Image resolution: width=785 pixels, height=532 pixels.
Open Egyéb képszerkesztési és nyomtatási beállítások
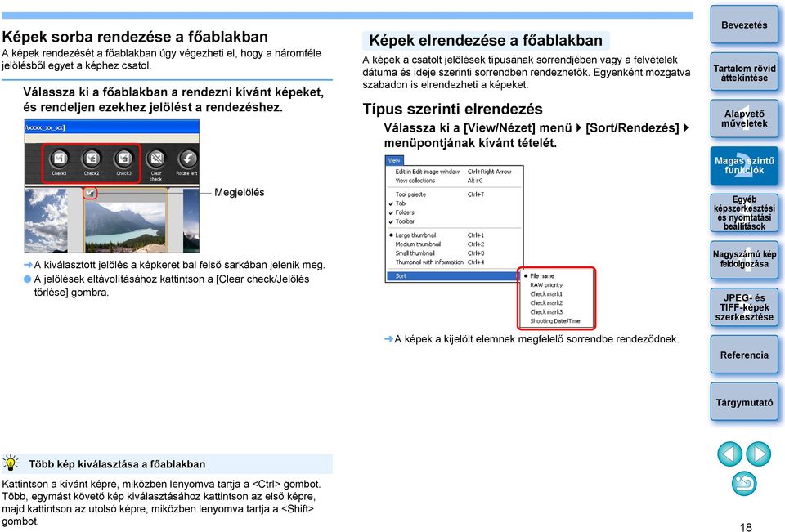[744, 212]
